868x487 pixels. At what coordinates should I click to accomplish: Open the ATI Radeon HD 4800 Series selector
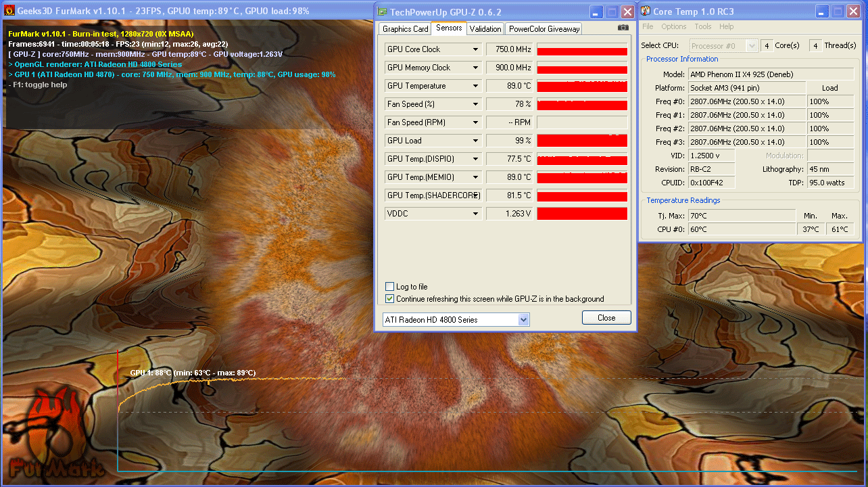[x=455, y=319]
